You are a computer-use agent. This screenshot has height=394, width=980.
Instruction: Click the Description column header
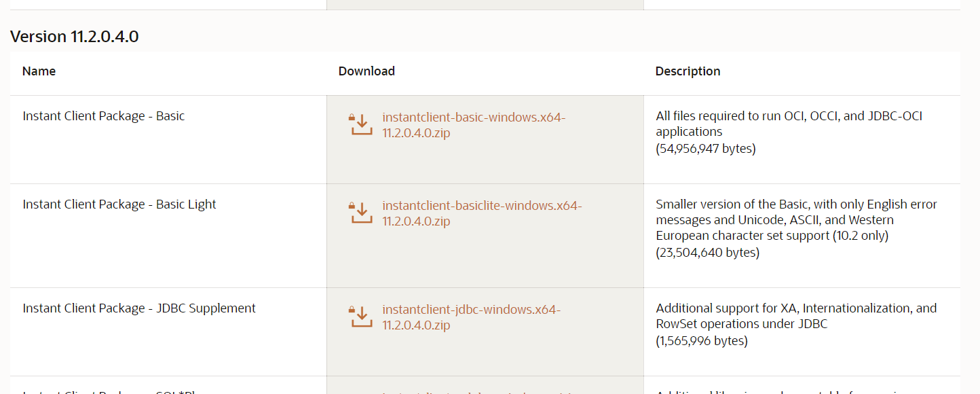[688, 71]
